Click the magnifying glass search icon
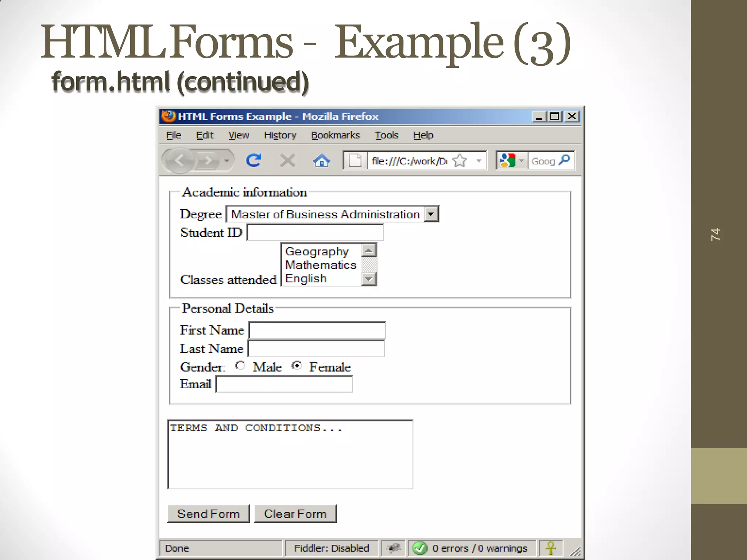This screenshot has width=747, height=560. [x=564, y=160]
